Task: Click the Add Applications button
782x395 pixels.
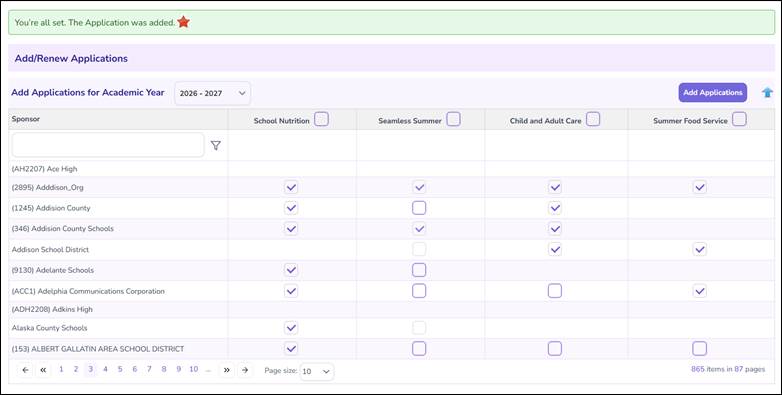Action: pos(713,93)
